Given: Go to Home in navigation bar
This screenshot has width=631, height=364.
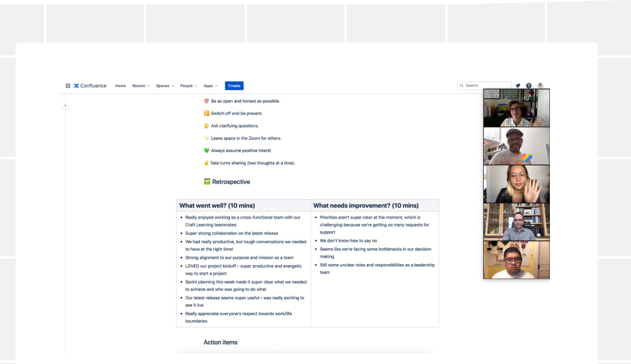Looking at the screenshot, I should point(121,85).
